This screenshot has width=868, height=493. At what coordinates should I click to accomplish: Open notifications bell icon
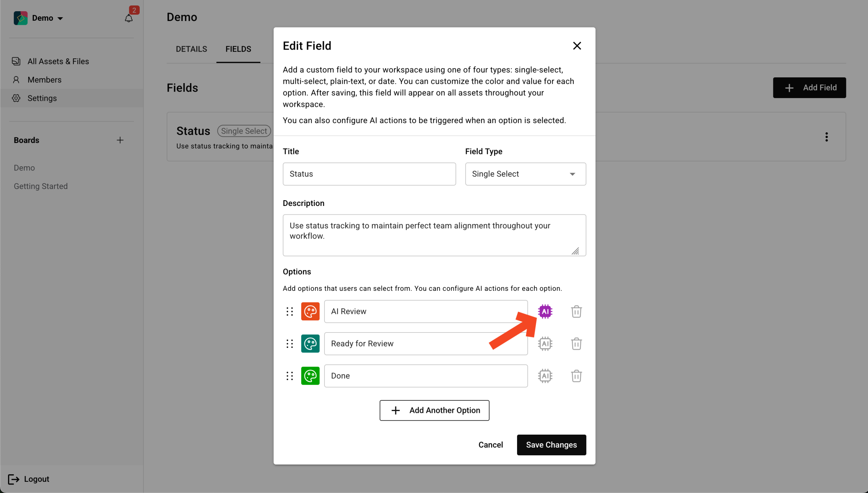(x=129, y=18)
